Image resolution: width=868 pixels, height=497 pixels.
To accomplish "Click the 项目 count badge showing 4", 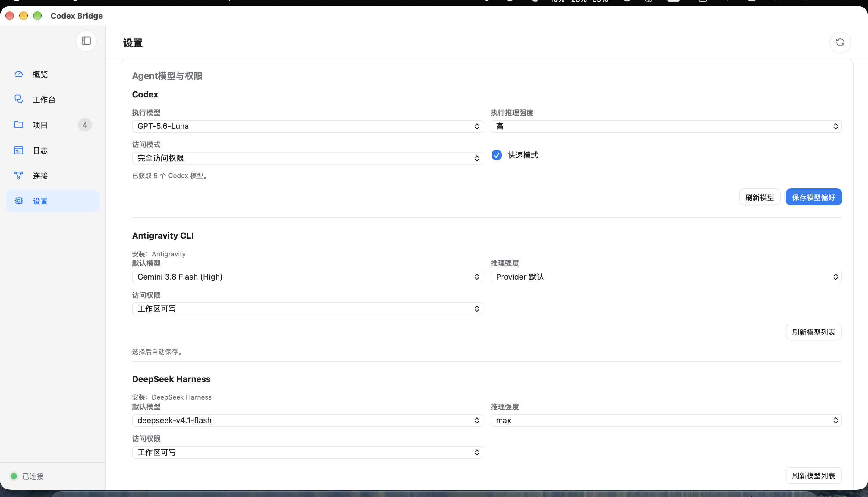I will point(85,125).
